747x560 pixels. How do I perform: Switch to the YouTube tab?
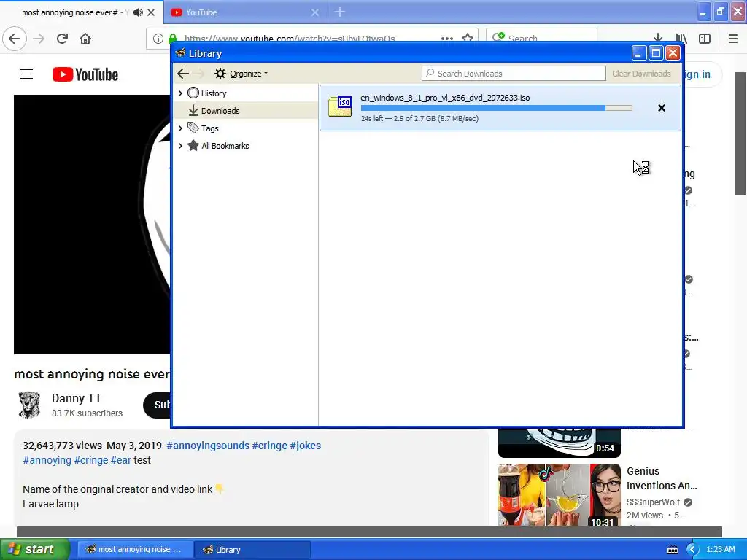[245, 12]
